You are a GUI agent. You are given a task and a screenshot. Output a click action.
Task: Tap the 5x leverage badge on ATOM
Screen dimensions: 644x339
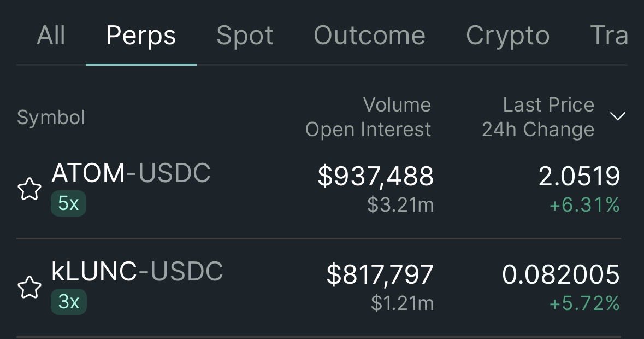(69, 203)
